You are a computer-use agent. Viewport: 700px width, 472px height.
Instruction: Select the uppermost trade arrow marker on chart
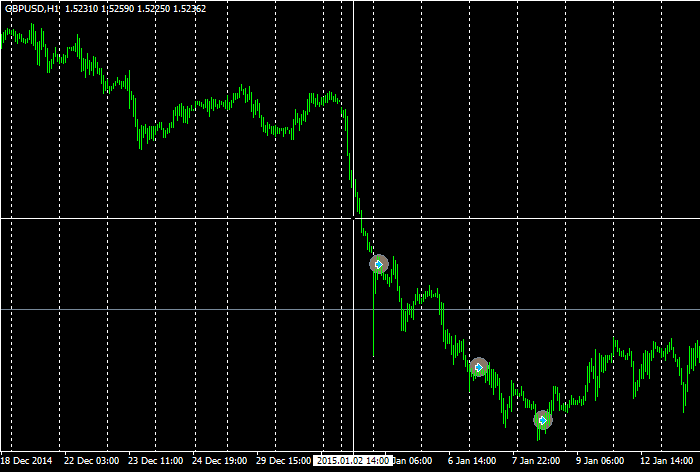379,264
